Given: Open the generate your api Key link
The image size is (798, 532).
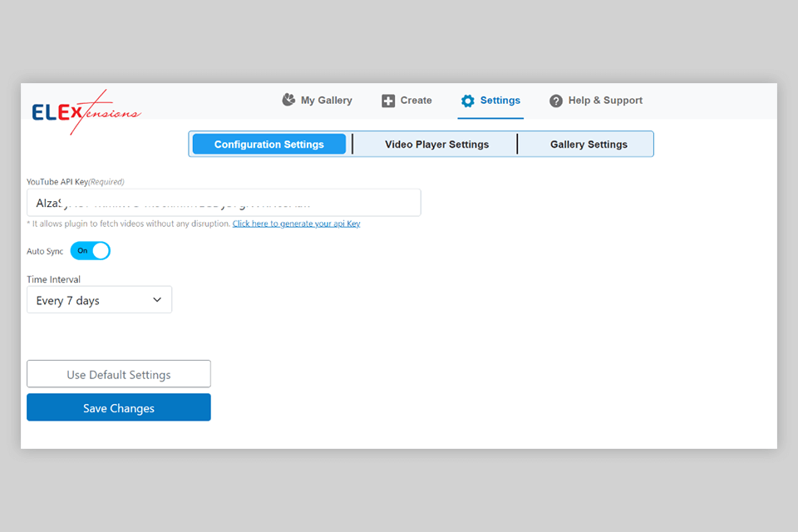Looking at the screenshot, I should click(296, 224).
